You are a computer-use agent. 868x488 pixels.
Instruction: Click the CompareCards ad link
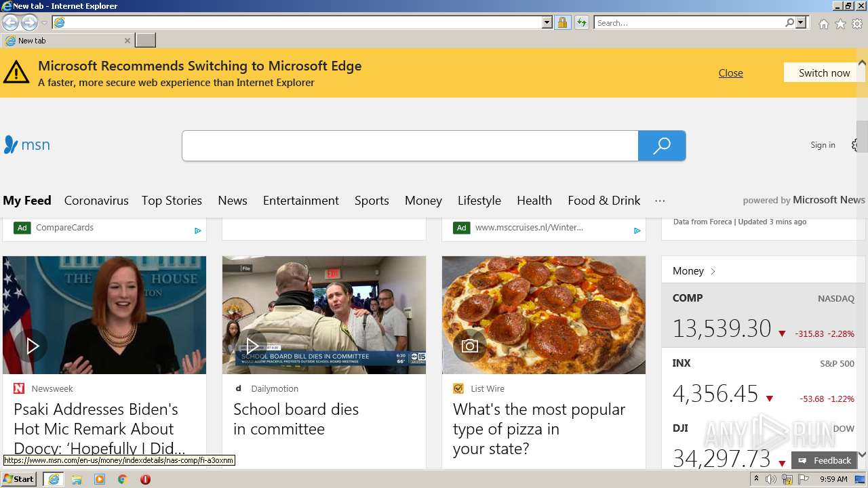(x=64, y=228)
